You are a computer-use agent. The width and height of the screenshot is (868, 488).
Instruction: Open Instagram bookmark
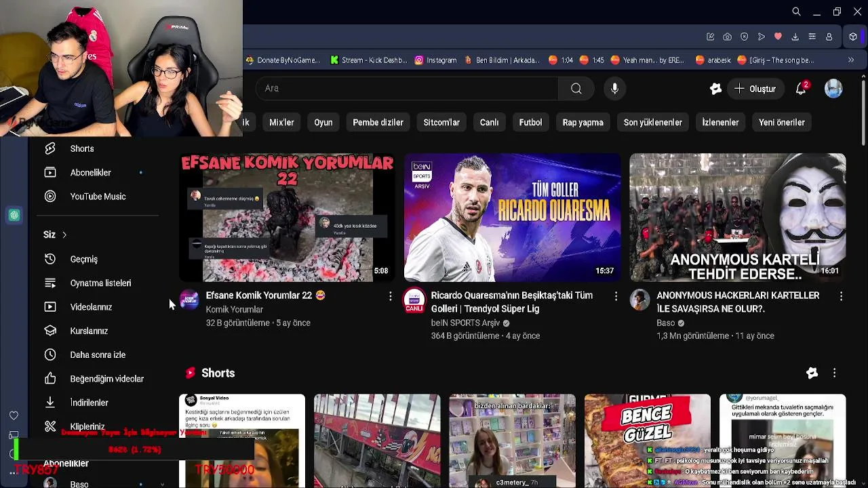tap(435, 60)
